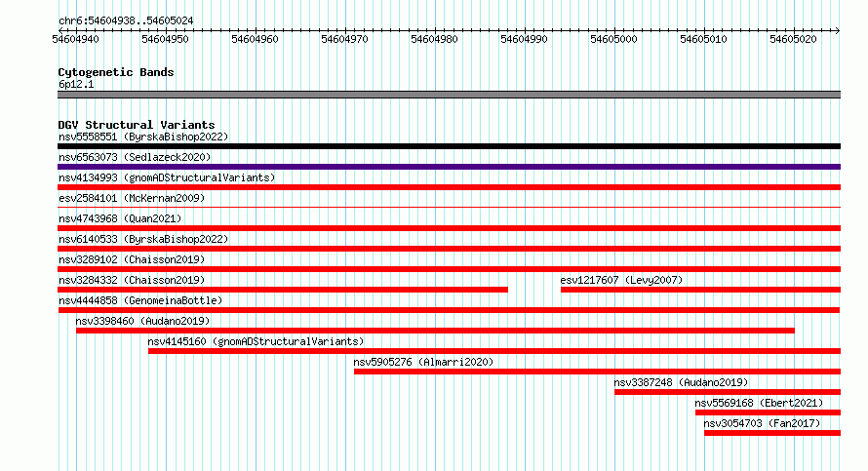Click nsv4444858 (GenomeinaBottle) label
The height and width of the screenshot is (471, 868).
click(140, 300)
